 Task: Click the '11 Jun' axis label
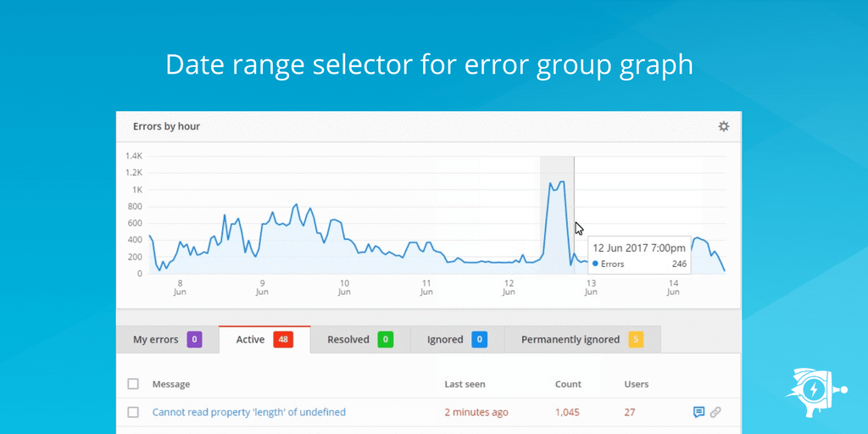coord(426,287)
